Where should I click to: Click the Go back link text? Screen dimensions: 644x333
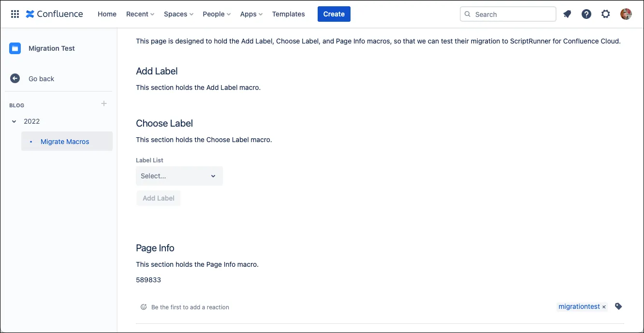pos(41,79)
